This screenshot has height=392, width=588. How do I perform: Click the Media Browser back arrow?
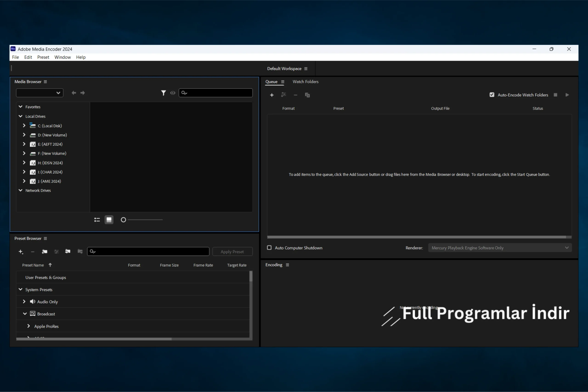(x=74, y=93)
